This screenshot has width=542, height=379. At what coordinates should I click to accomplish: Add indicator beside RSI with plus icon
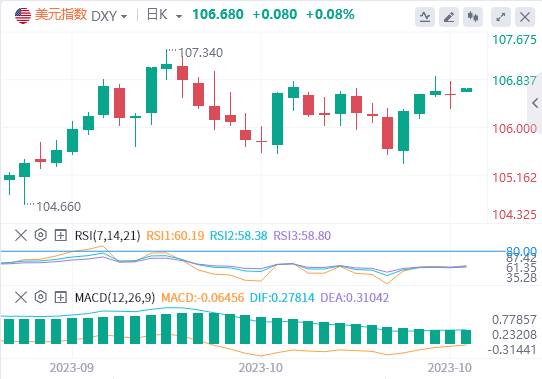point(61,235)
